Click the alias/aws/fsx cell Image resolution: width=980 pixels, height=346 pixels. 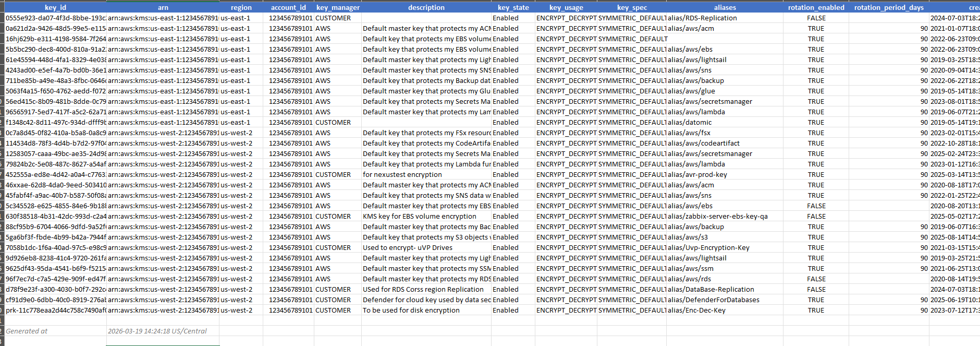(725, 133)
